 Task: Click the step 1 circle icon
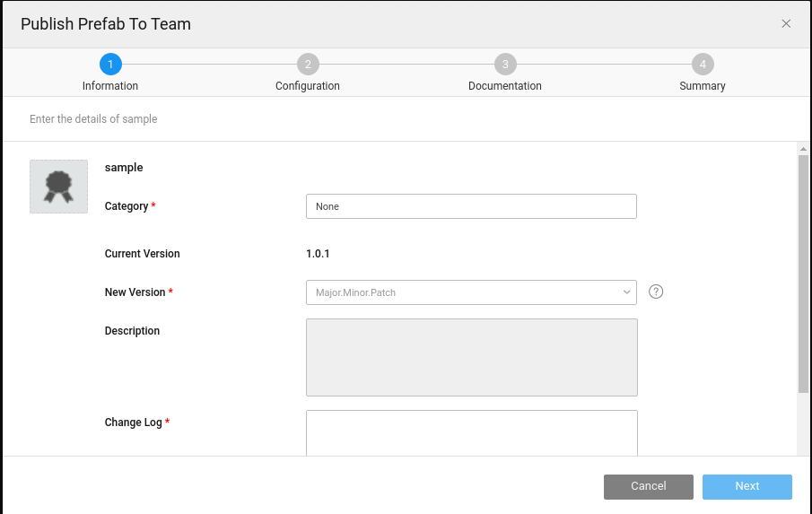[x=110, y=64]
